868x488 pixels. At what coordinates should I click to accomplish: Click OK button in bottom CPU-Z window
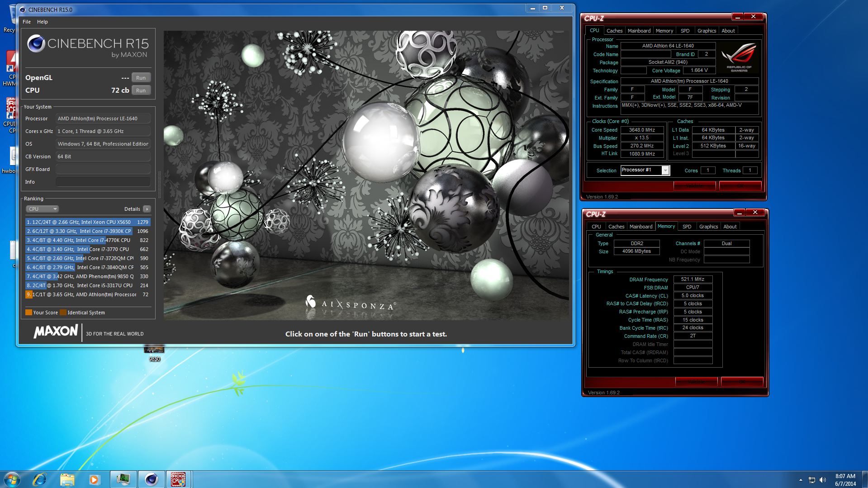[x=742, y=382]
